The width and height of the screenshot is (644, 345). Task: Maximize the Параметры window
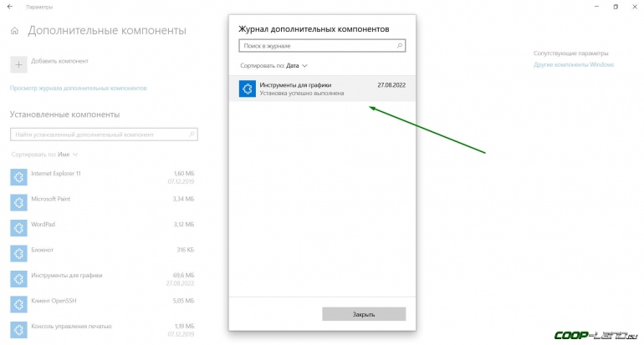616,8
